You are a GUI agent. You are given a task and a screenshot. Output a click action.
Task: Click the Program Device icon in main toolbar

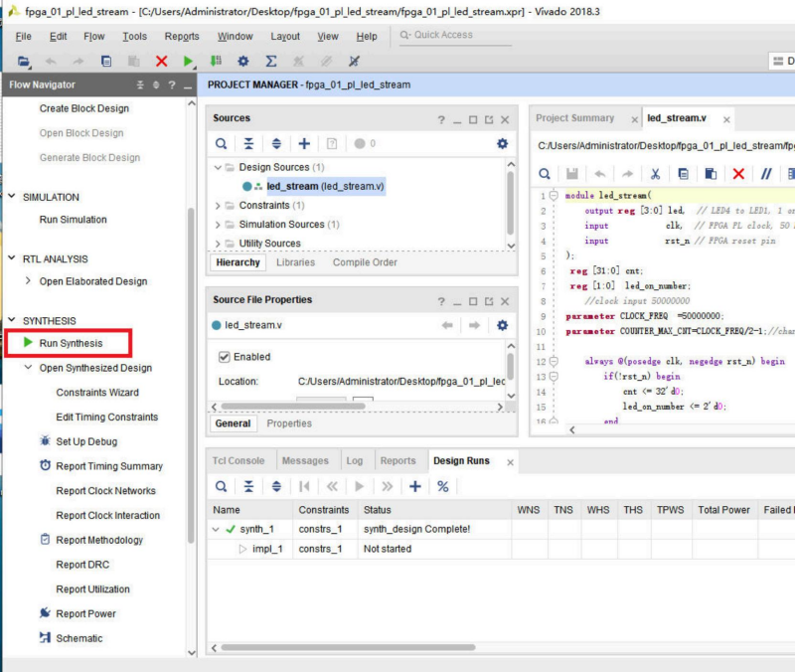[216, 62]
